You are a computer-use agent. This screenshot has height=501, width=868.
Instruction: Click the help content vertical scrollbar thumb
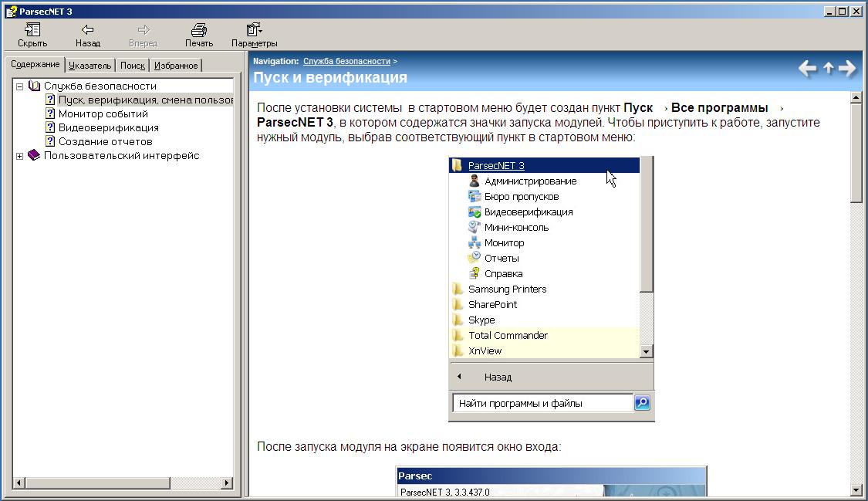(856, 154)
